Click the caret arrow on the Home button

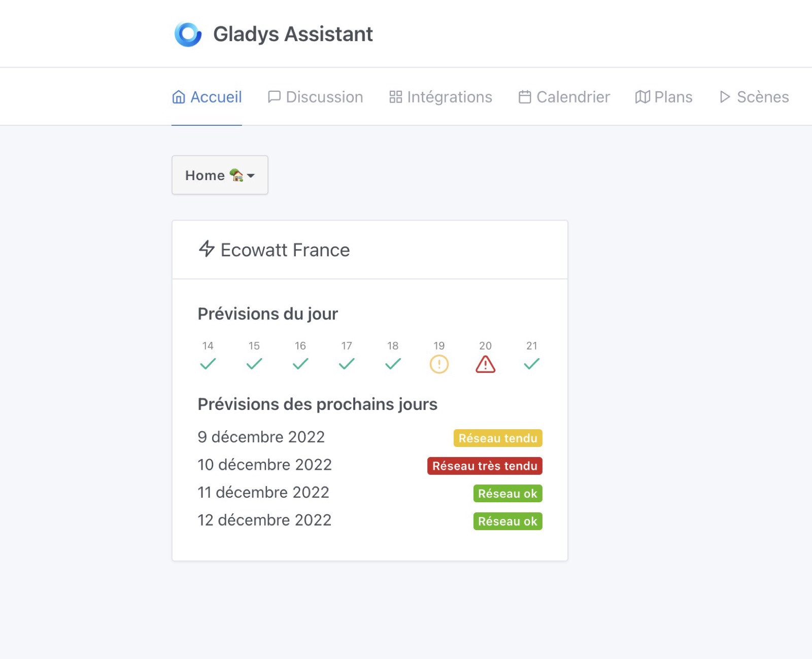click(x=252, y=177)
